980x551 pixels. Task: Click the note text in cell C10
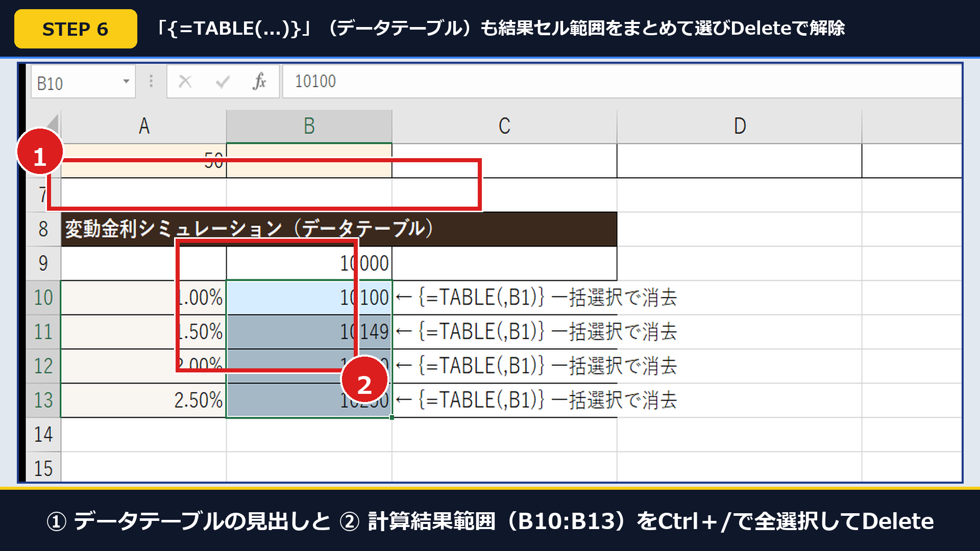coord(536,297)
